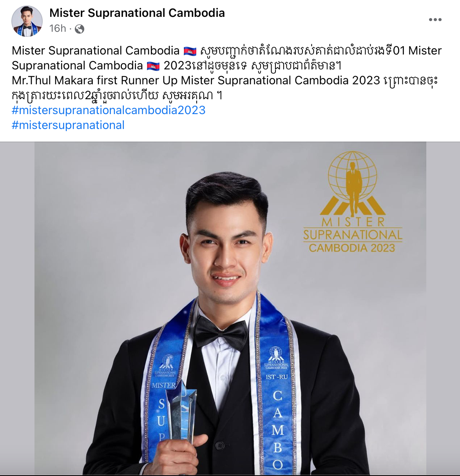Click the gray area left of the photo
Screen dimensions: 460x476
(17, 308)
